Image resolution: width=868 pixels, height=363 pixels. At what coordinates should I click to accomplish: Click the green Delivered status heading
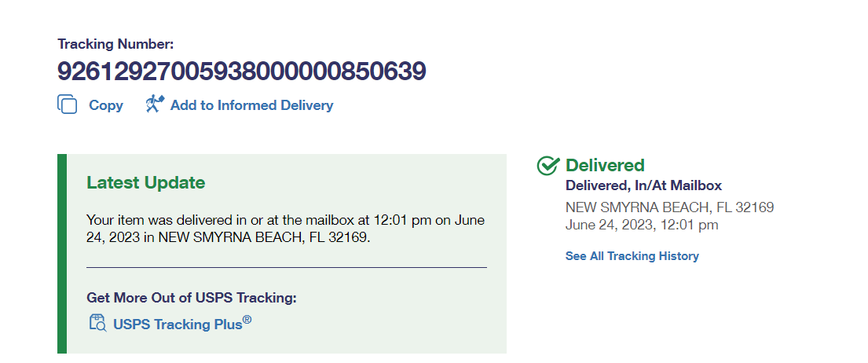point(605,166)
